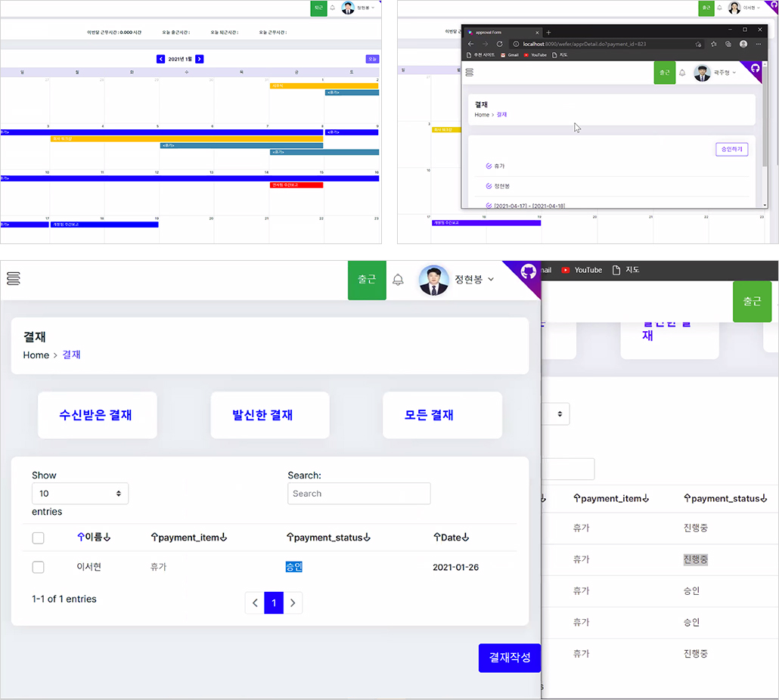This screenshot has width=779, height=700.
Task: Click the 정현봉 profile avatar
Action: click(433, 280)
